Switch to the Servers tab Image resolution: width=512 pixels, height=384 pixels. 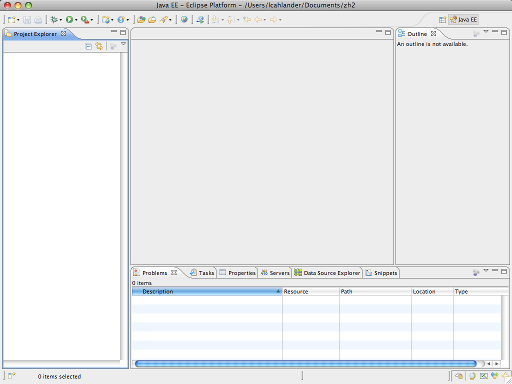[275, 273]
